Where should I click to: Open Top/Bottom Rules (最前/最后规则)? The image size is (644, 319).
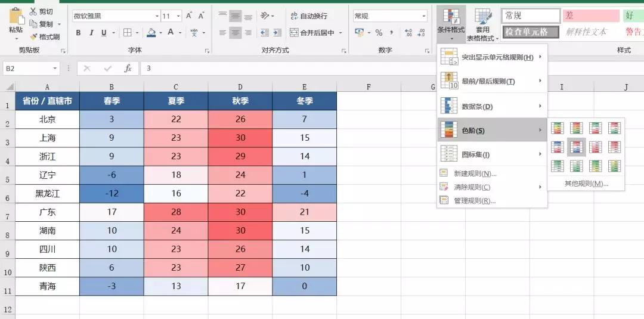[x=491, y=81]
